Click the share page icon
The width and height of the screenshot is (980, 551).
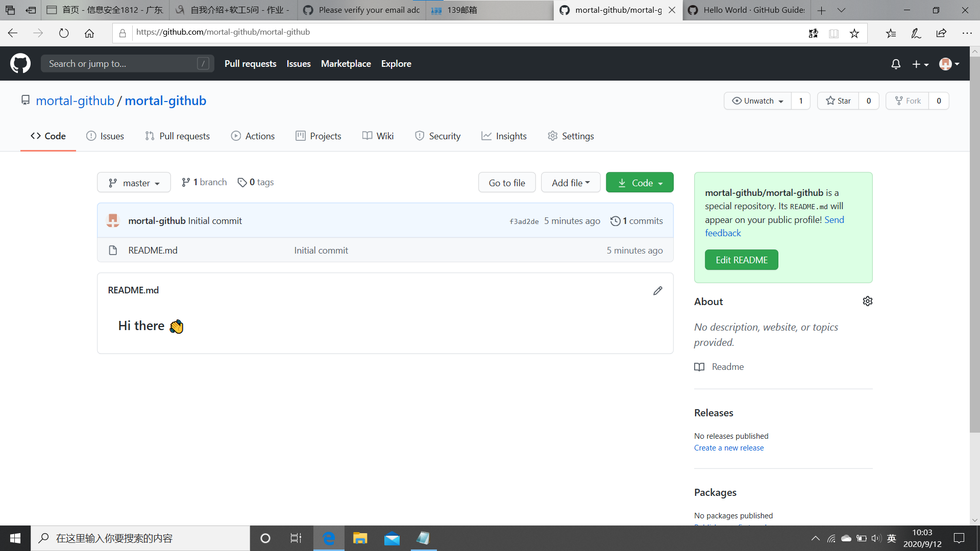(942, 33)
